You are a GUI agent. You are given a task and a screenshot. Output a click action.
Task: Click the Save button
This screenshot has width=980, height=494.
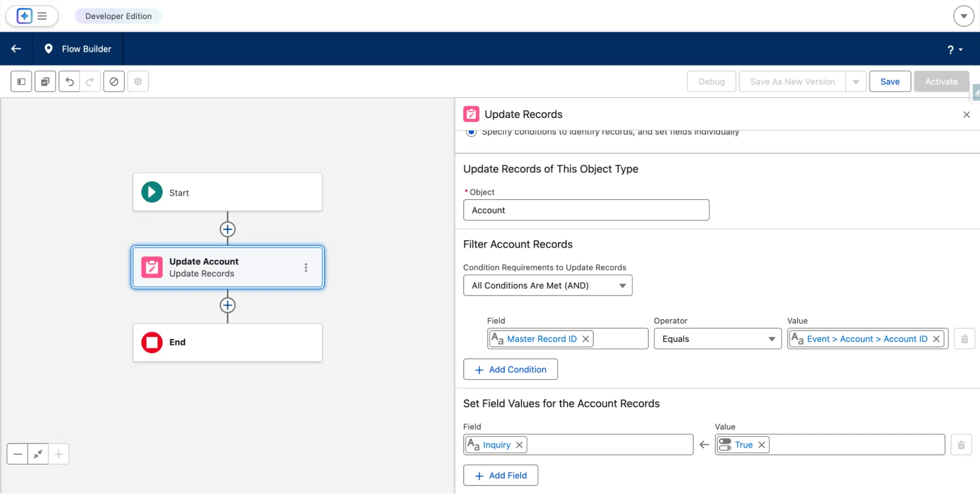[x=889, y=82]
